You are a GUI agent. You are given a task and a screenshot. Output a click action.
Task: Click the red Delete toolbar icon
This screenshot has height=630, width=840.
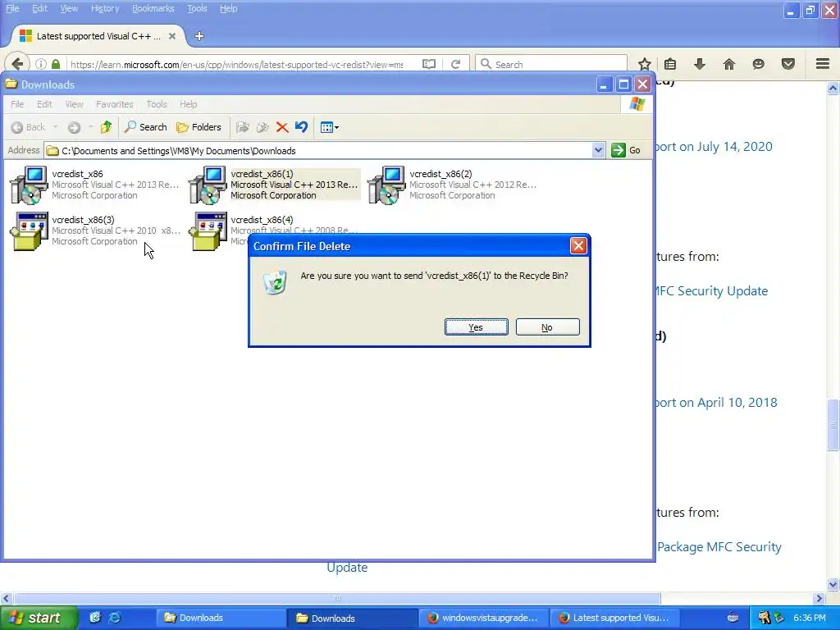(282, 127)
